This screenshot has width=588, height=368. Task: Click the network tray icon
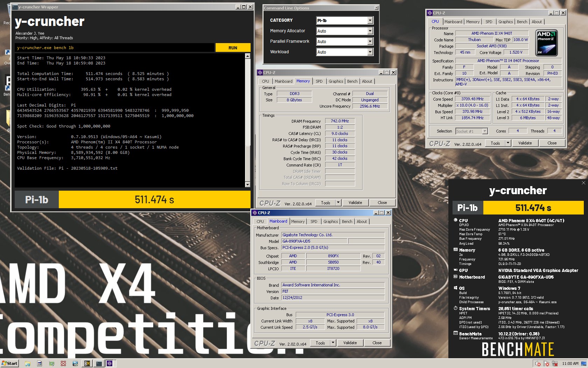[x=555, y=363]
